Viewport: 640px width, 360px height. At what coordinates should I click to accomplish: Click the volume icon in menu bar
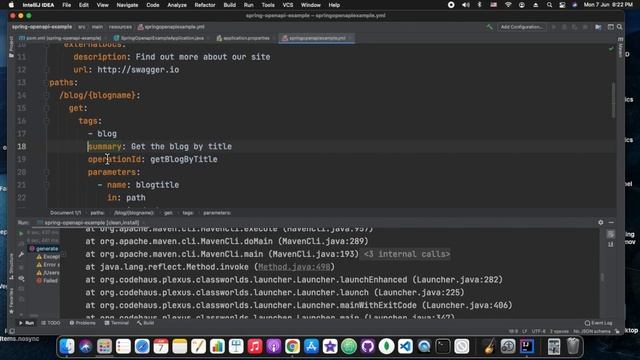[465, 5]
